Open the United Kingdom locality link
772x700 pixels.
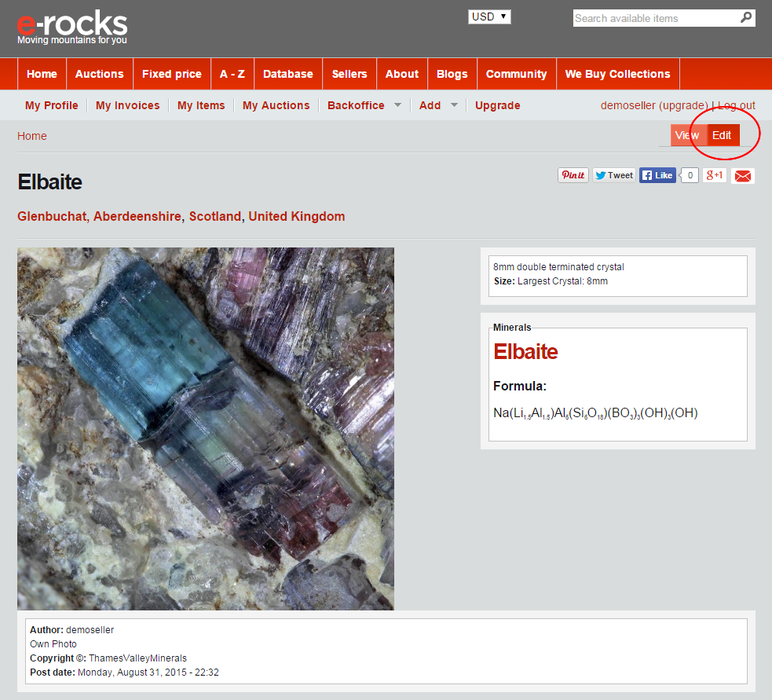pos(297,216)
